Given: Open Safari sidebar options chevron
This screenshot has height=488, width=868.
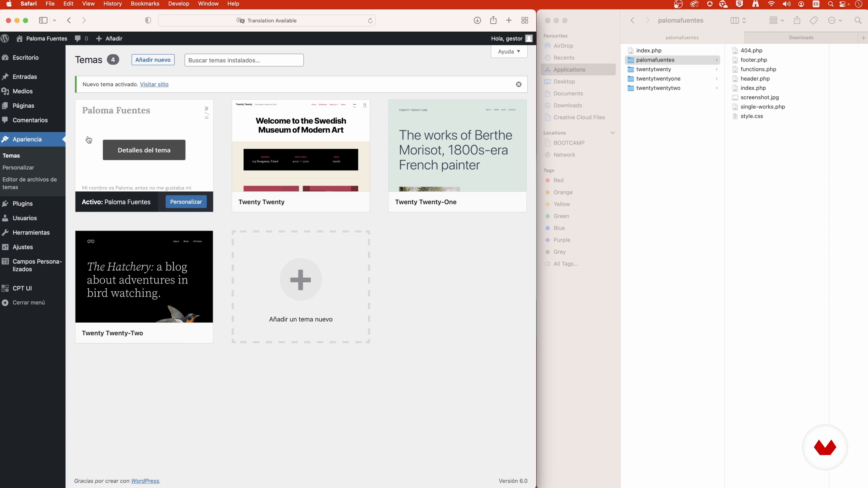Looking at the screenshot, I should coord(54,21).
